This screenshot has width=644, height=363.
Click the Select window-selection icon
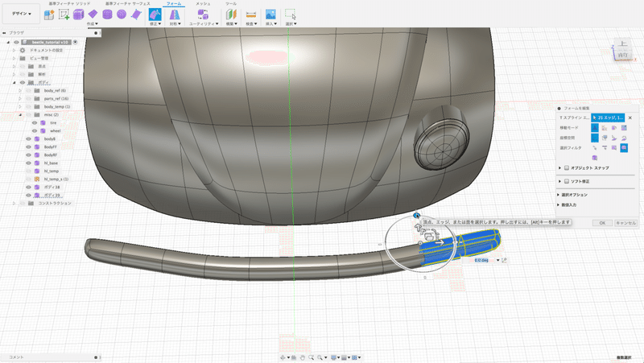pos(291,14)
